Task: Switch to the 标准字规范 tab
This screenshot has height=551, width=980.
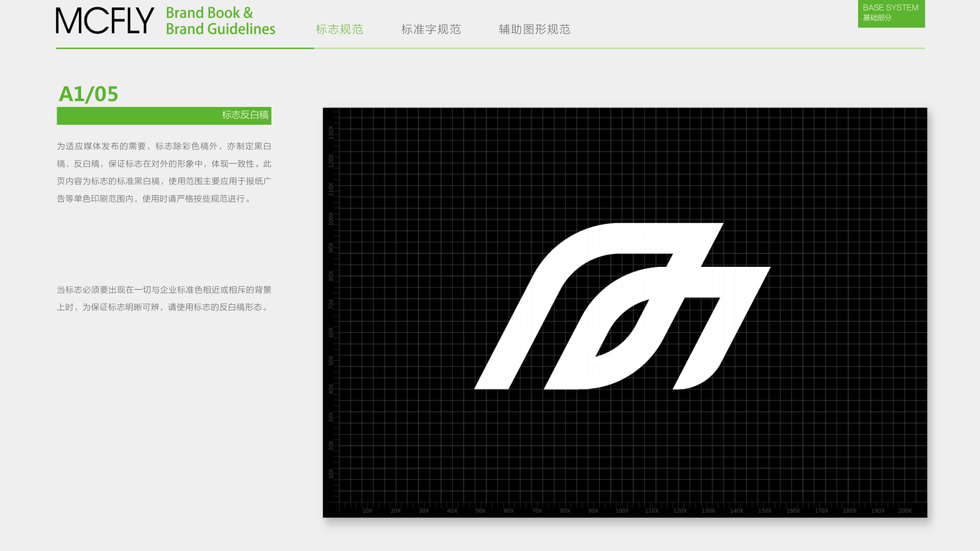Action: [x=431, y=29]
